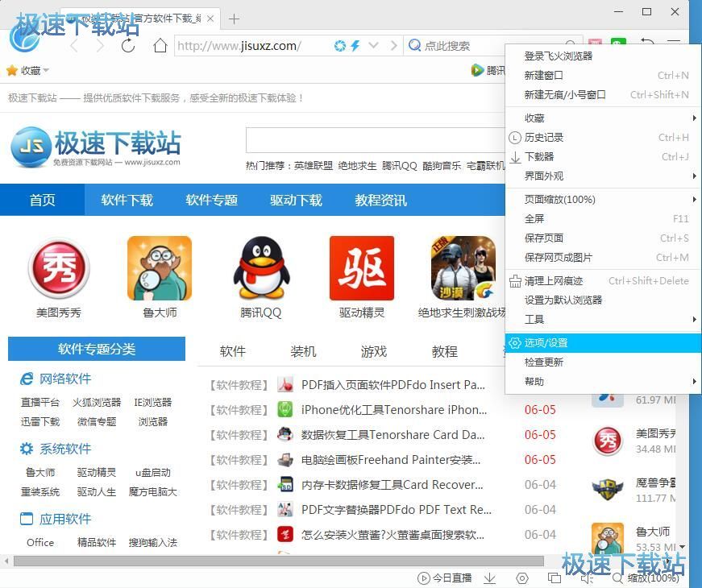Screen dimensions: 702x588
Task: Go to the 首页 navigation tab
Action: [x=42, y=200]
